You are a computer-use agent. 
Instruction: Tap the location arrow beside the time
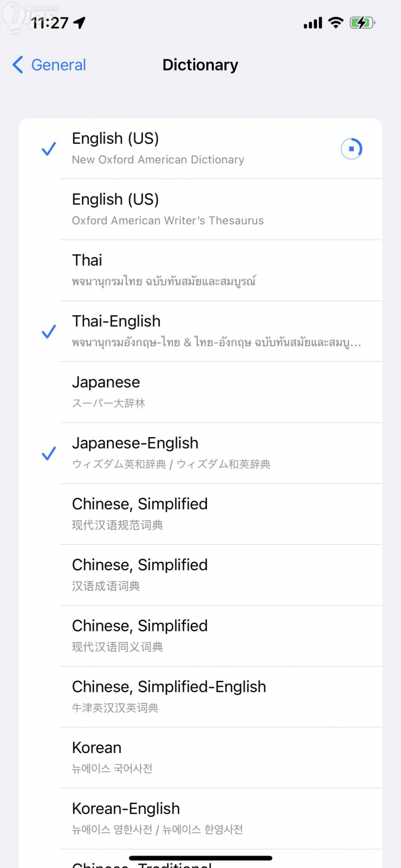(80, 23)
